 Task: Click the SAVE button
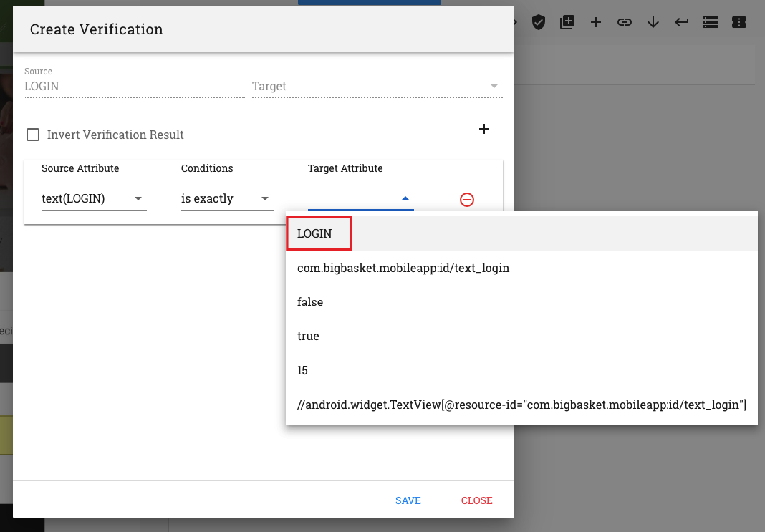(x=408, y=500)
